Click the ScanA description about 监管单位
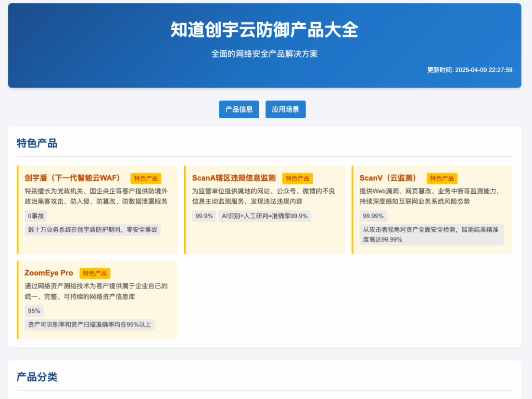 [x=264, y=196]
